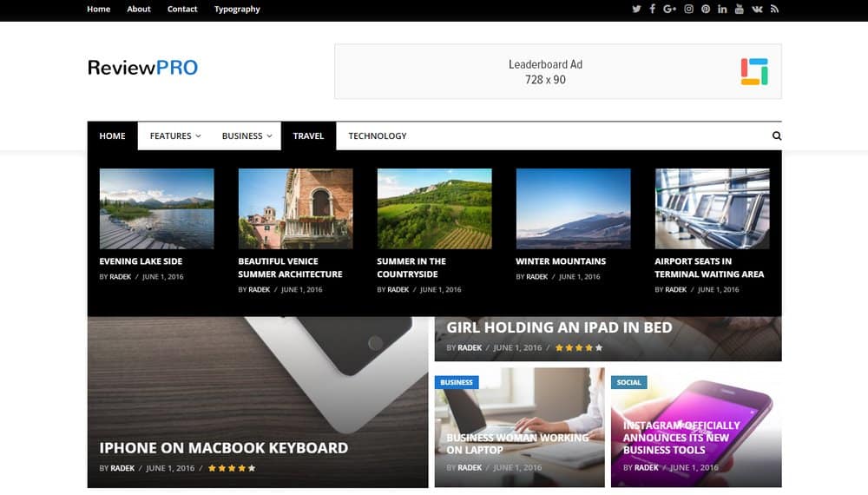Viewport: 868px width, 495px height.
Task: Click the Home tab in main navigation
Action: click(112, 135)
